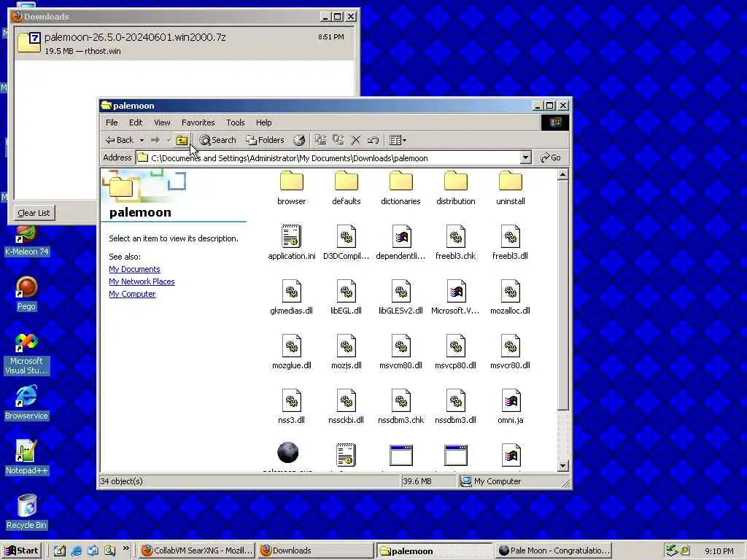Image resolution: width=747 pixels, height=560 pixels.
Task: Select msvcp80.dll file
Action: click(x=455, y=352)
